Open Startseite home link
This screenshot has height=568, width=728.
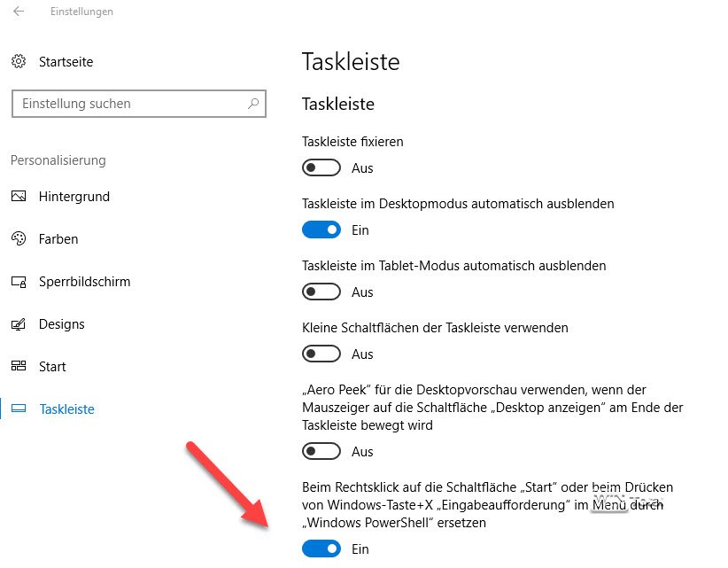point(66,62)
